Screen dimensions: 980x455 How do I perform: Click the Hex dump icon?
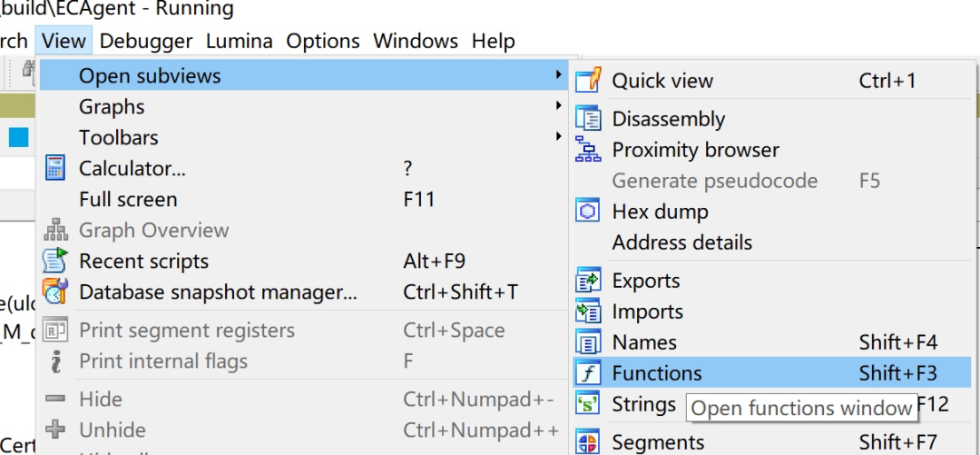589,212
